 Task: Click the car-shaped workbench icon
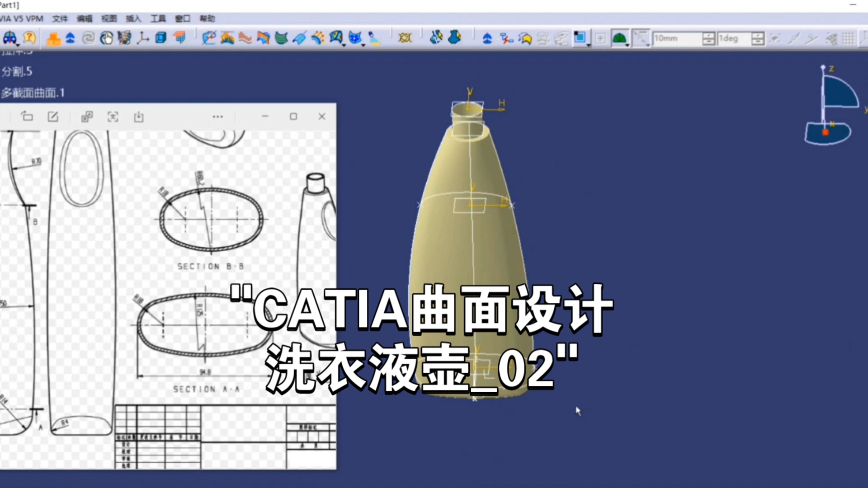click(x=9, y=38)
